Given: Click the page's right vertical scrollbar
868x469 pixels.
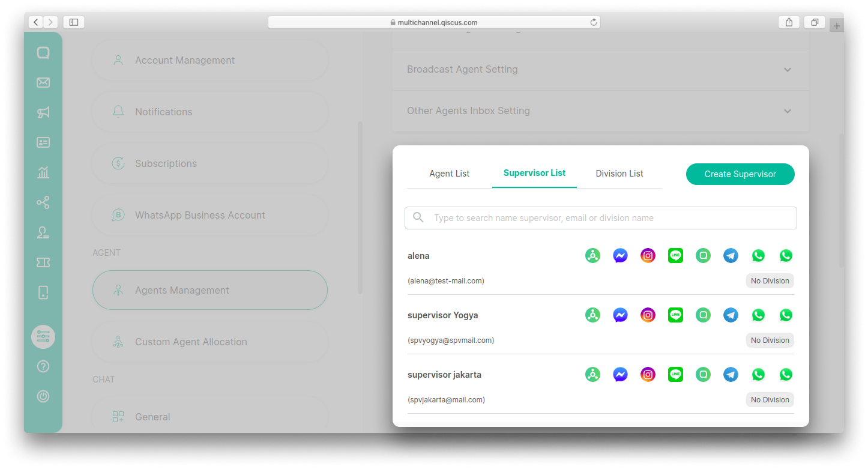Looking at the screenshot, I should pyautogui.click(x=842, y=201).
